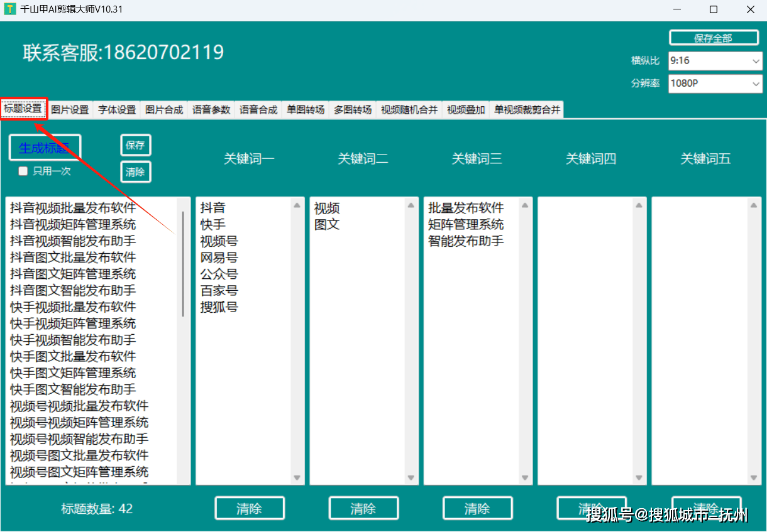
Task: Clear 关键词二 using its bottom 清除 button
Action: pos(363,508)
